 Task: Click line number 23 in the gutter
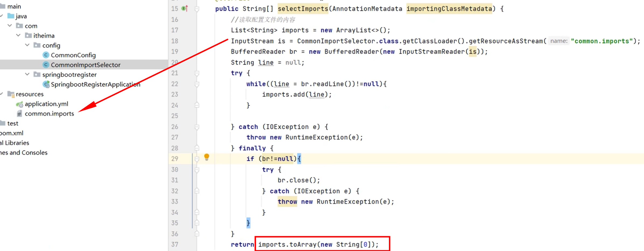pos(175,95)
